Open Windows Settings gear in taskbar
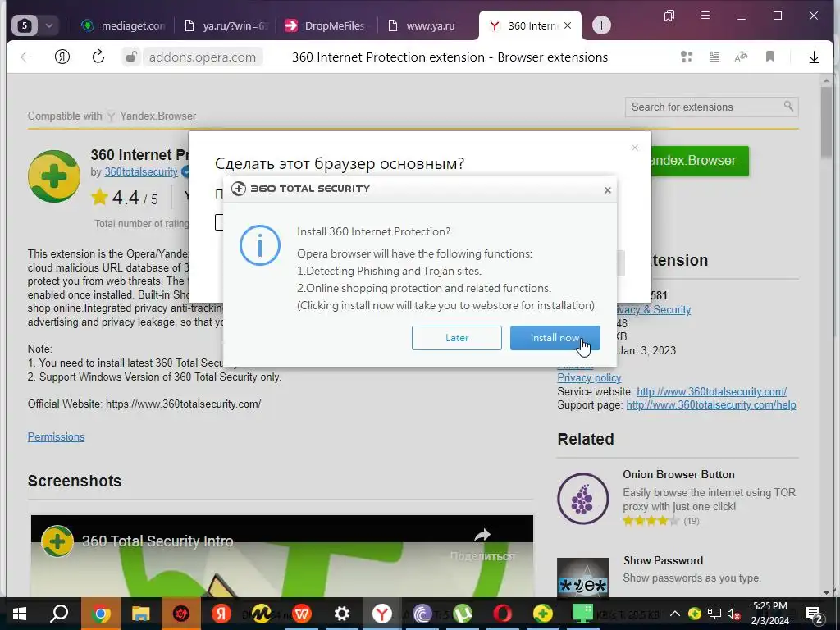 (x=342, y=614)
